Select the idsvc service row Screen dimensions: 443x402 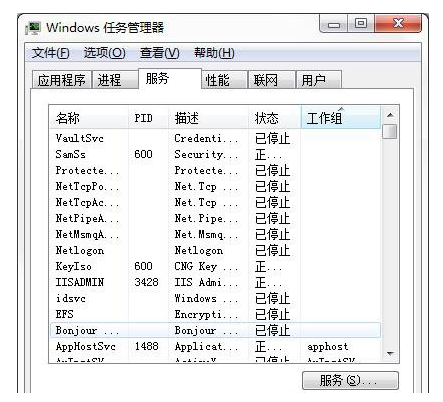coord(215,298)
